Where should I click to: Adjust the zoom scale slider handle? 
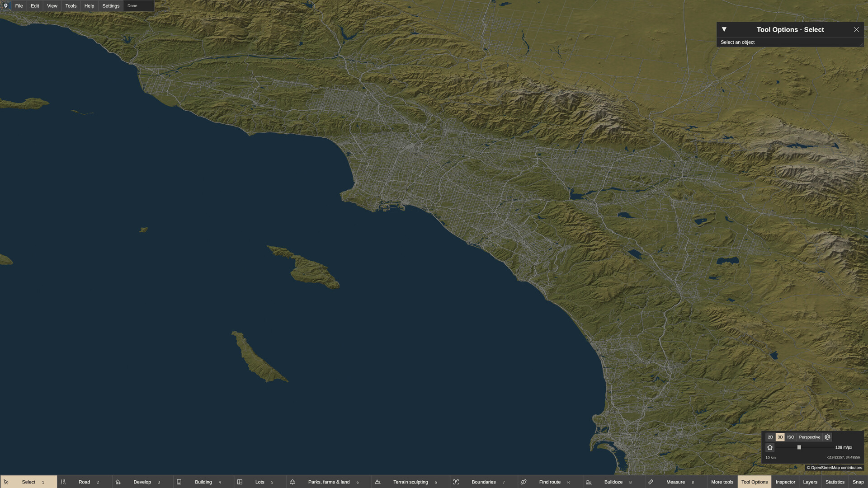799,447
